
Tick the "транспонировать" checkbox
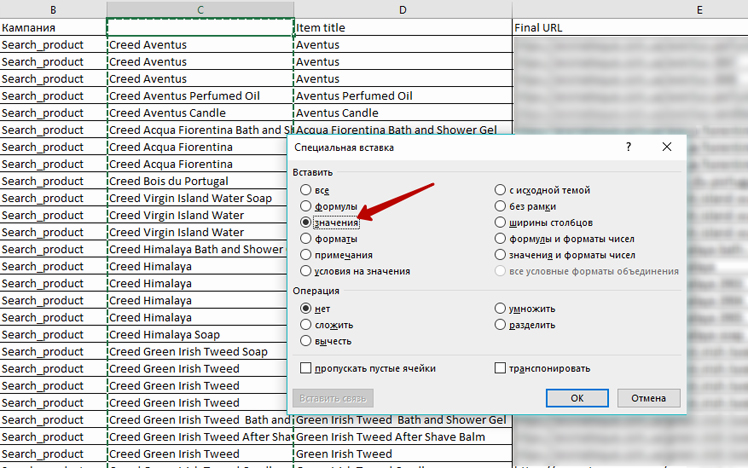click(500, 368)
